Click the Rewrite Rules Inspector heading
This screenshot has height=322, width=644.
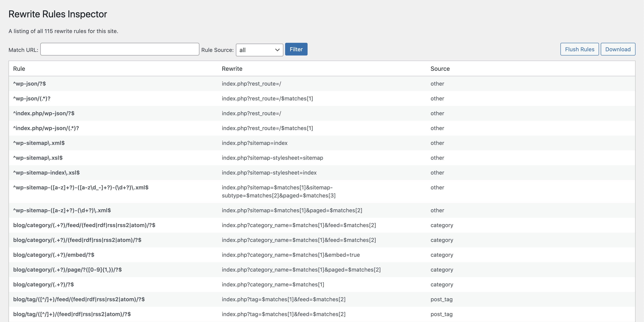(x=58, y=14)
